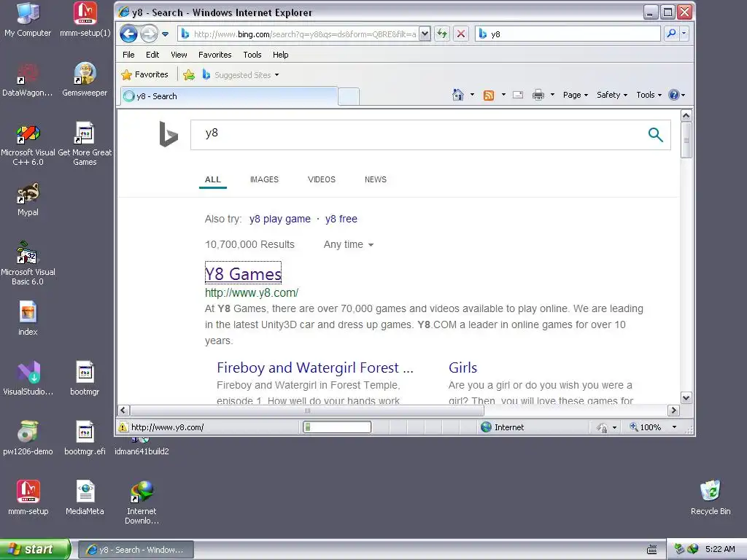The image size is (747, 560).
Task: Click the horizontal scrollbar right arrow
Action: point(673,410)
